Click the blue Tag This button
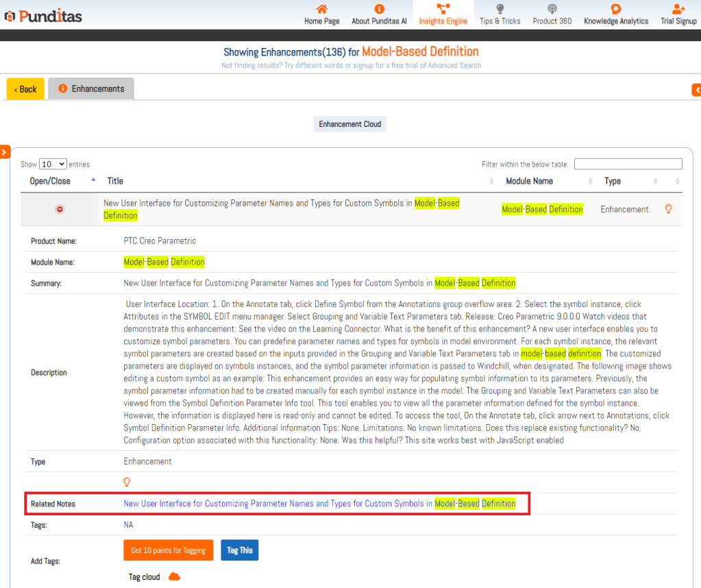 (239, 550)
